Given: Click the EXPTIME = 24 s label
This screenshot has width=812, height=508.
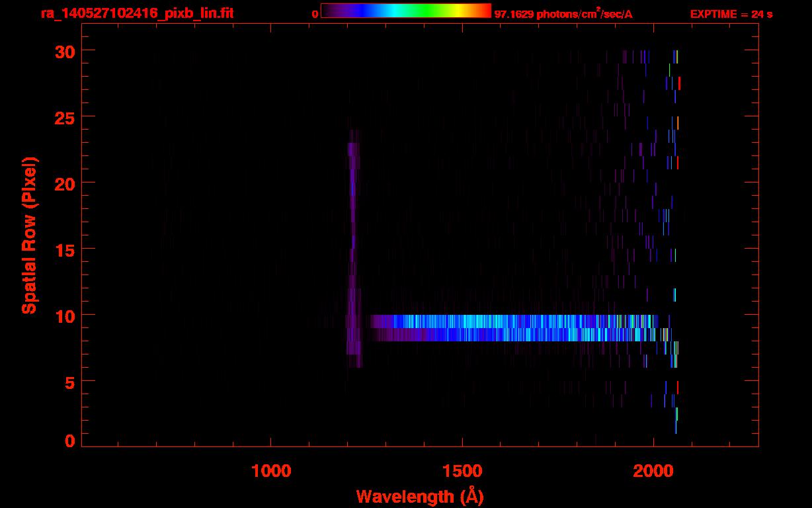Looking at the screenshot, I should 731,14.
